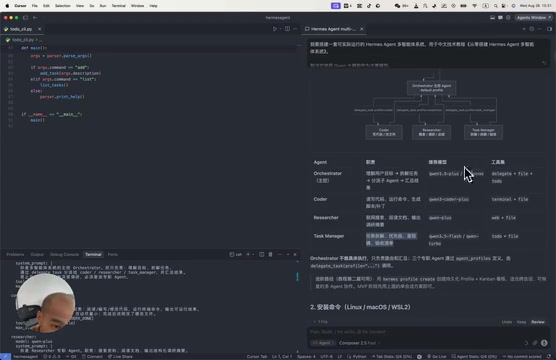Select the todo_cli.py editor tab

tap(21, 29)
